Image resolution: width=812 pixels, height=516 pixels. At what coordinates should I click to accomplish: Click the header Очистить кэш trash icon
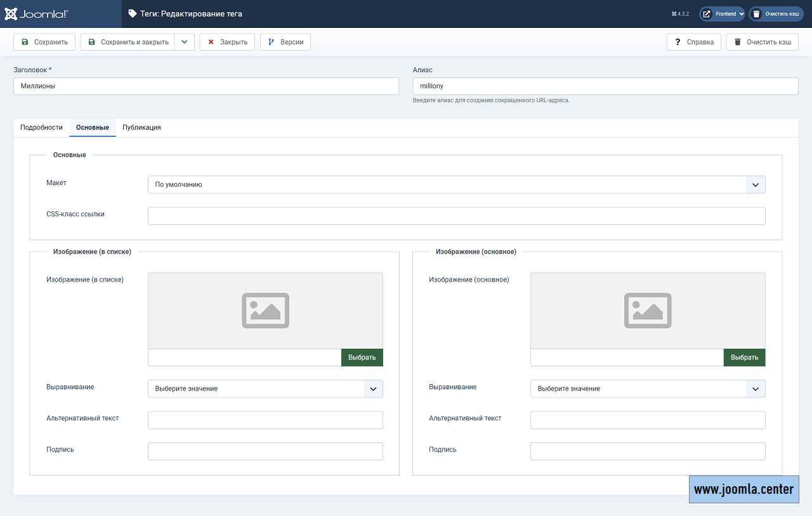point(756,14)
